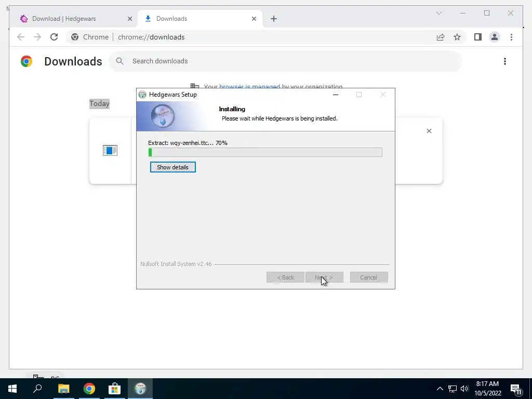Click the Chrome logo beside Downloads
Viewport: 532px width, 399px height.
click(26, 61)
